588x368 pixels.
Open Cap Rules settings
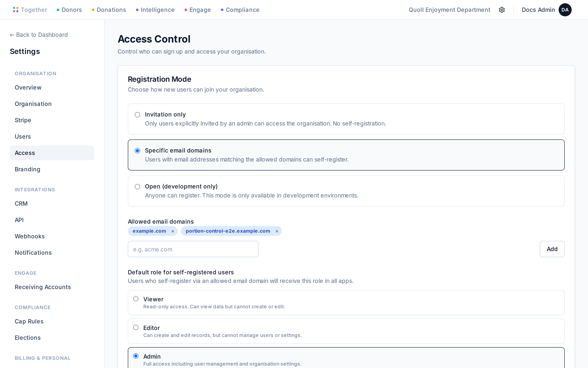(x=52, y=321)
